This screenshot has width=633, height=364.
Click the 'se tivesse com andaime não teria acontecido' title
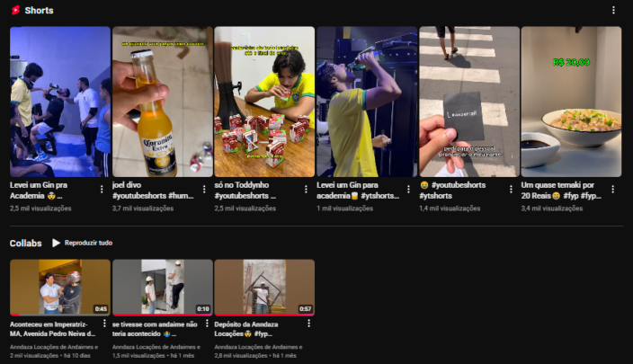tap(154, 328)
